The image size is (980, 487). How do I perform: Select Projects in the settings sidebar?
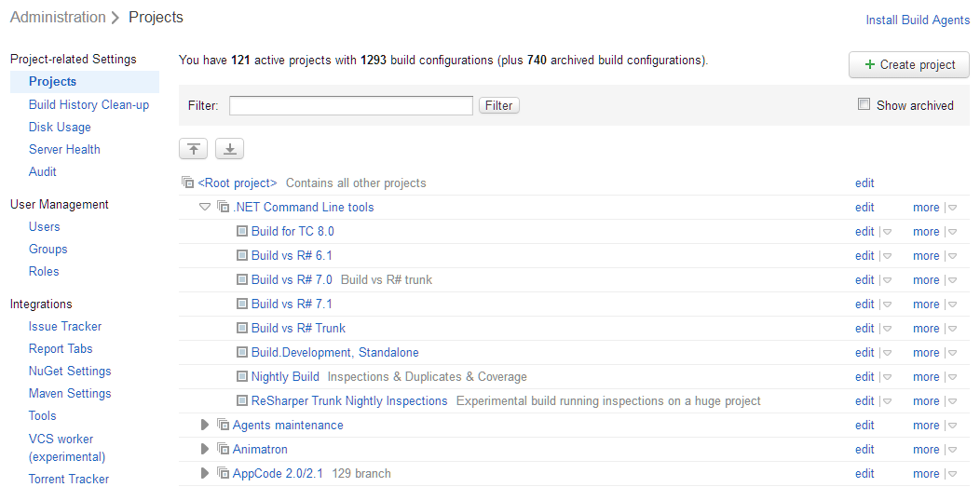click(x=52, y=82)
